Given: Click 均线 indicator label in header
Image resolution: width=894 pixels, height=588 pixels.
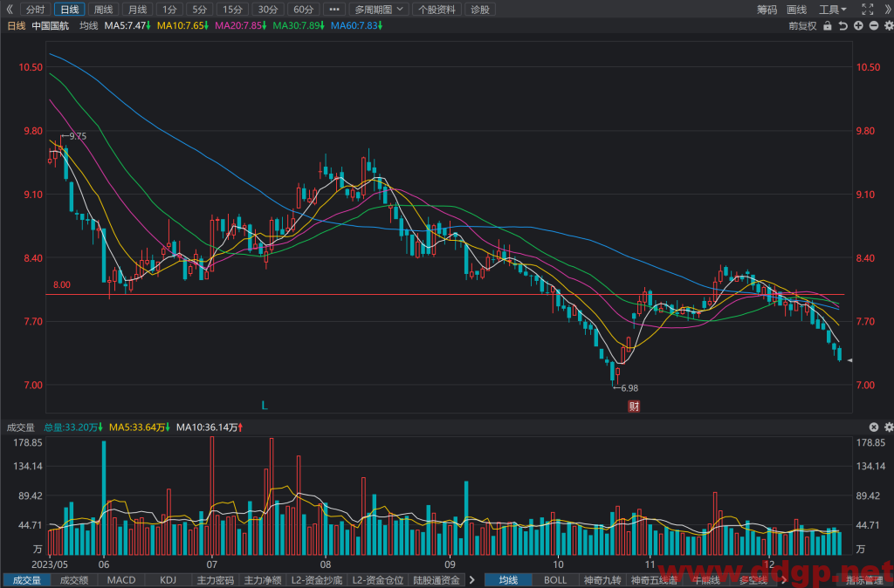Looking at the screenshot, I should (x=88, y=25).
